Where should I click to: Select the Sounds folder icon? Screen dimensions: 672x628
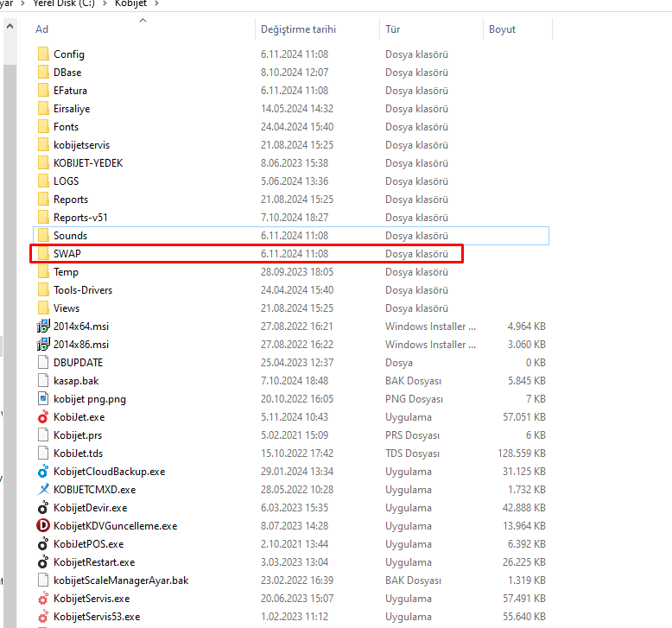click(43, 235)
